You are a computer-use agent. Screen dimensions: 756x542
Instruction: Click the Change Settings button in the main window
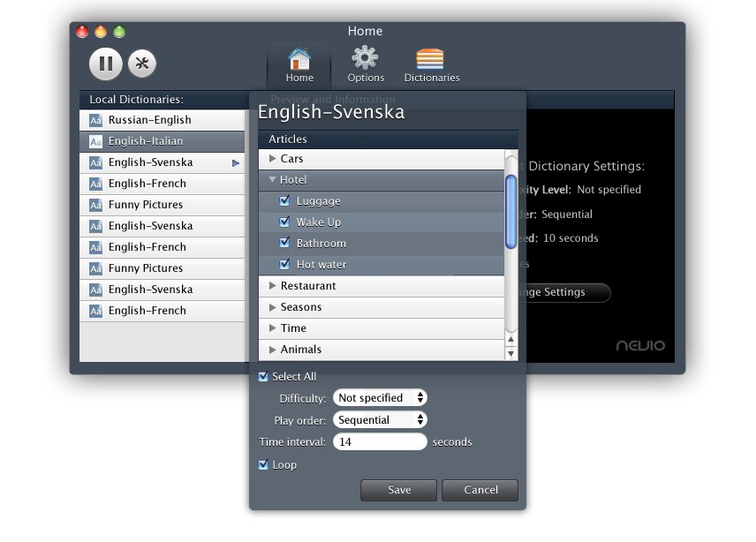click(x=568, y=292)
